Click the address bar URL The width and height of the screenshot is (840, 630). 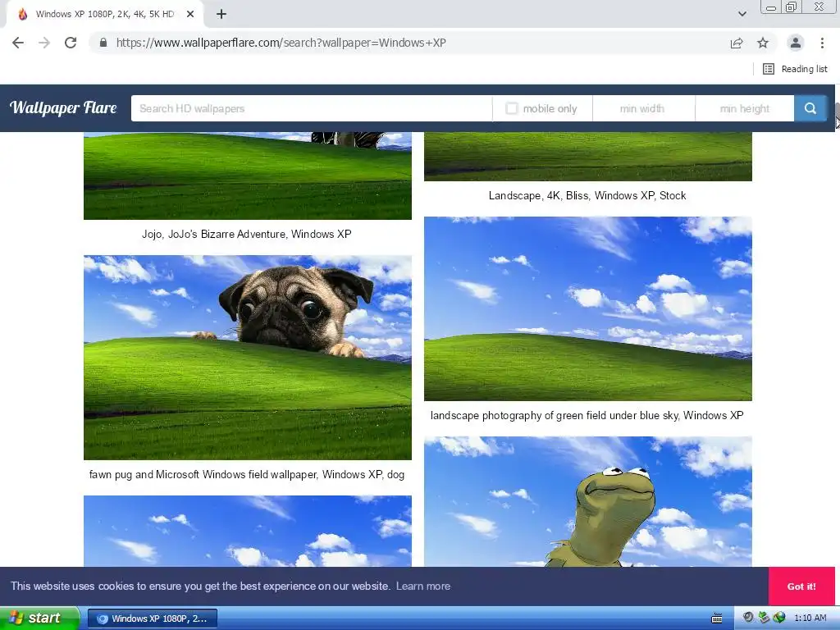tap(281, 43)
